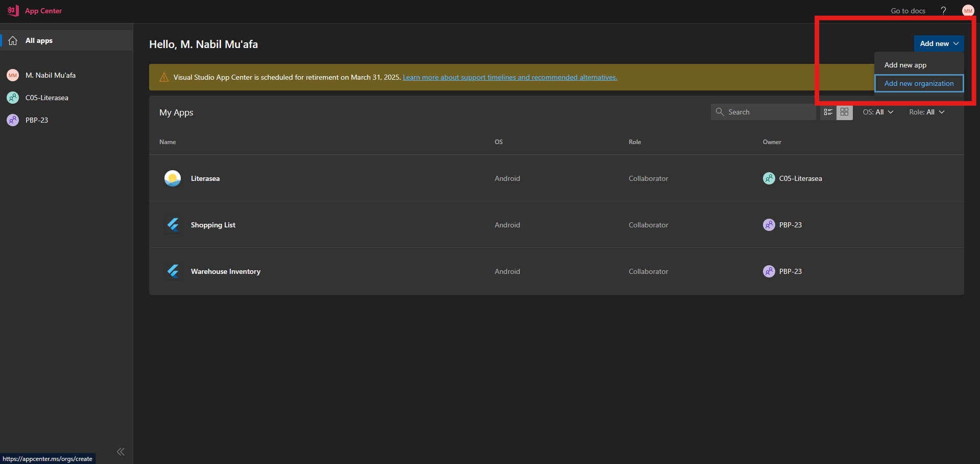980x464 pixels.
Task: Click Android OS cell in Warehouse Inventory row
Action: (507, 271)
